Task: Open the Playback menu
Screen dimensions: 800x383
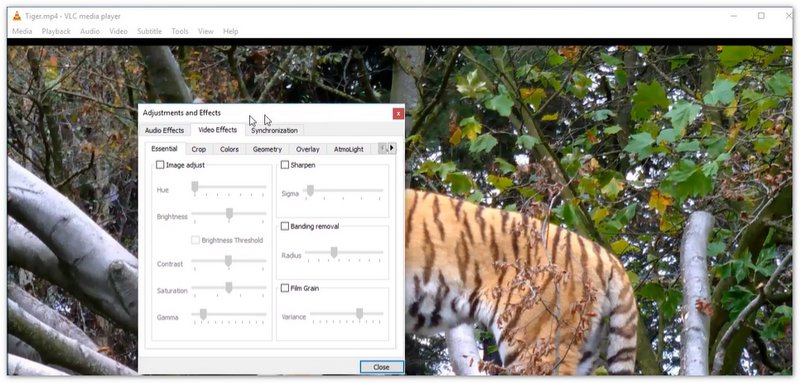Action: tap(56, 31)
